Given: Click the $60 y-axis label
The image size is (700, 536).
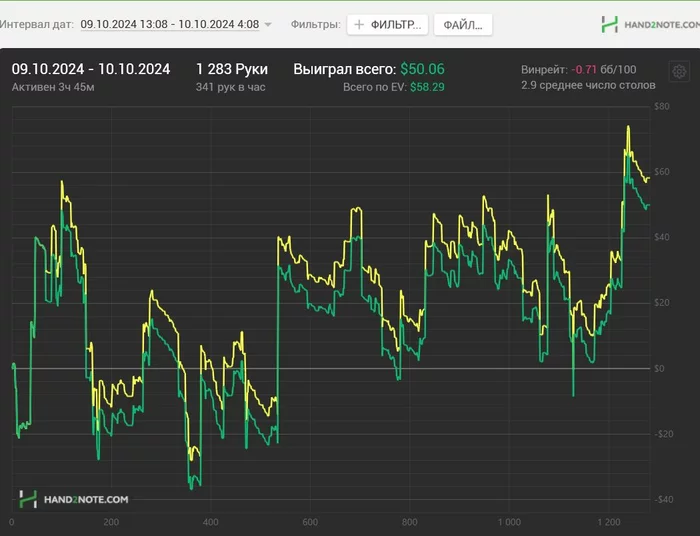Looking at the screenshot, I should (662, 172).
